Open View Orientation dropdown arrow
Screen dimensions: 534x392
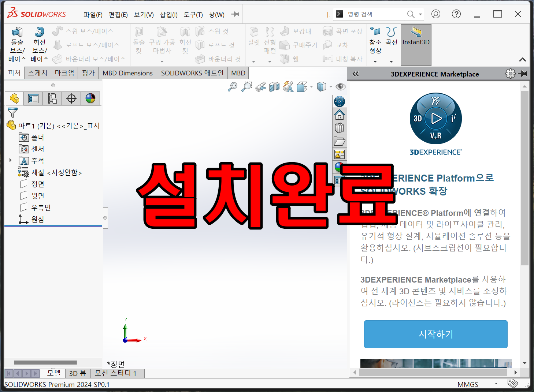click(311, 87)
